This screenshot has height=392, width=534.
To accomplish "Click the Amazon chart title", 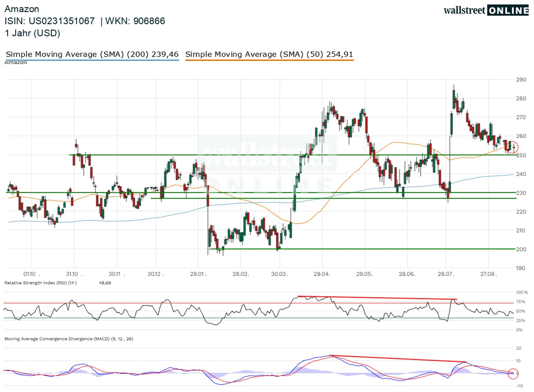I will 22,9.
